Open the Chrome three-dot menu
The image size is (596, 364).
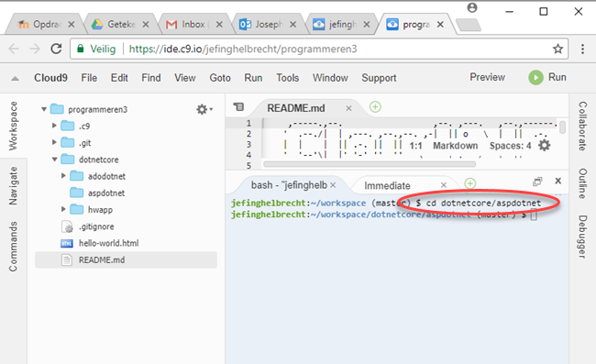pyautogui.click(x=582, y=49)
